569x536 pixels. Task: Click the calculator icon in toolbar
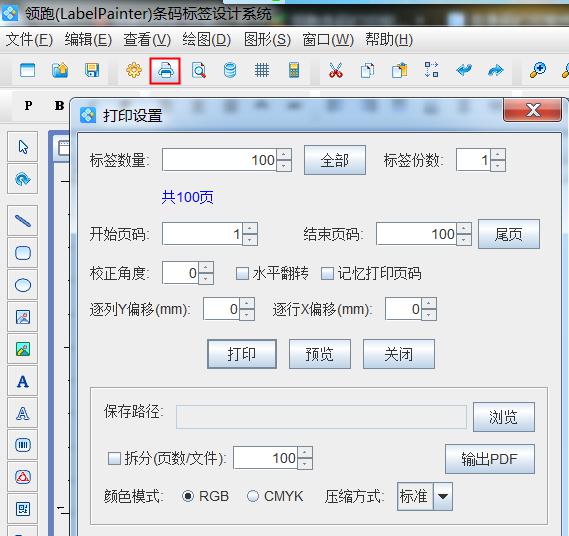[x=294, y=70]
